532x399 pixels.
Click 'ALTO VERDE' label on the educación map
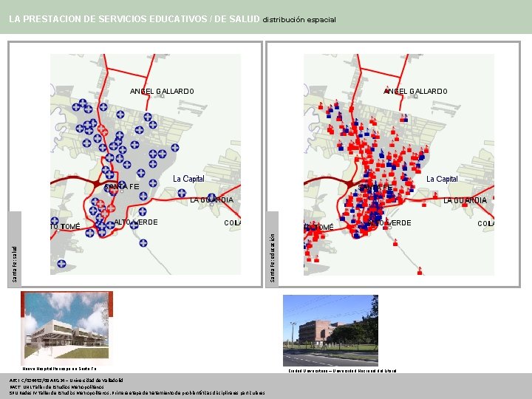tap(389, 223)
